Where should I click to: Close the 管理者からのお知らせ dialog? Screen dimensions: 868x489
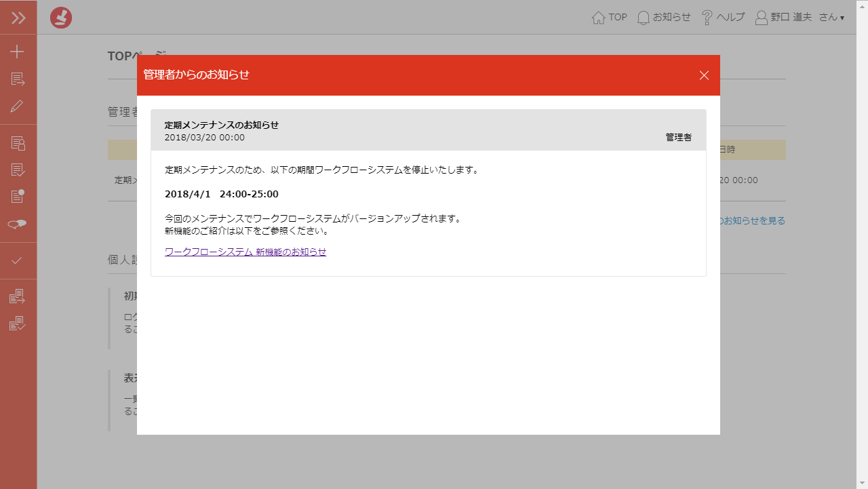704,75
